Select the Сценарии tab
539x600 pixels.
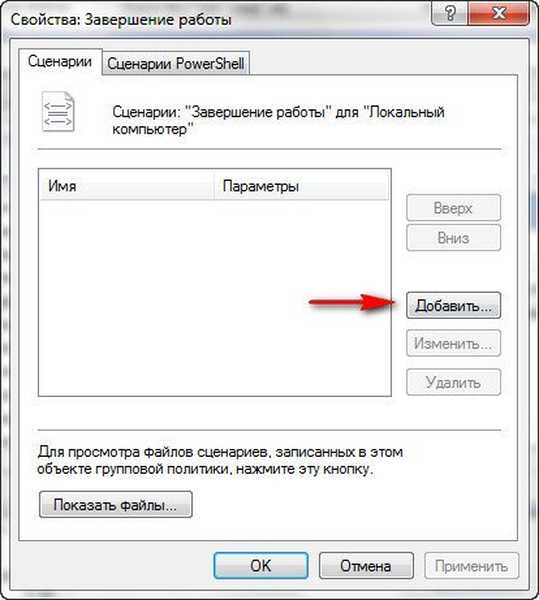60,61
